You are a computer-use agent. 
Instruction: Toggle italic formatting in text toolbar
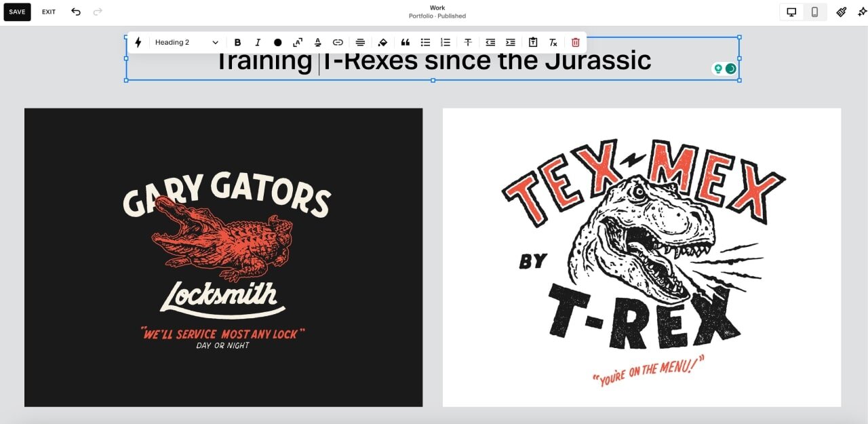258,42
